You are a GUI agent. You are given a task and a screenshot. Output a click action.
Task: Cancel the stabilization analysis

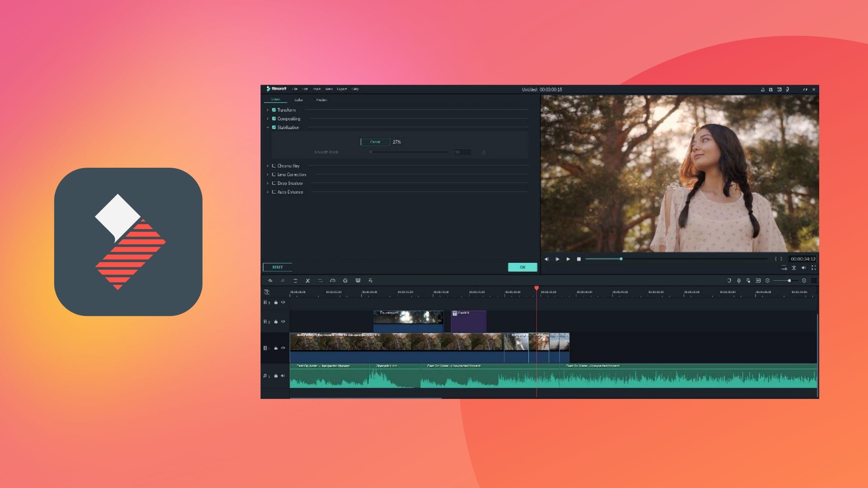pos(375,142)
